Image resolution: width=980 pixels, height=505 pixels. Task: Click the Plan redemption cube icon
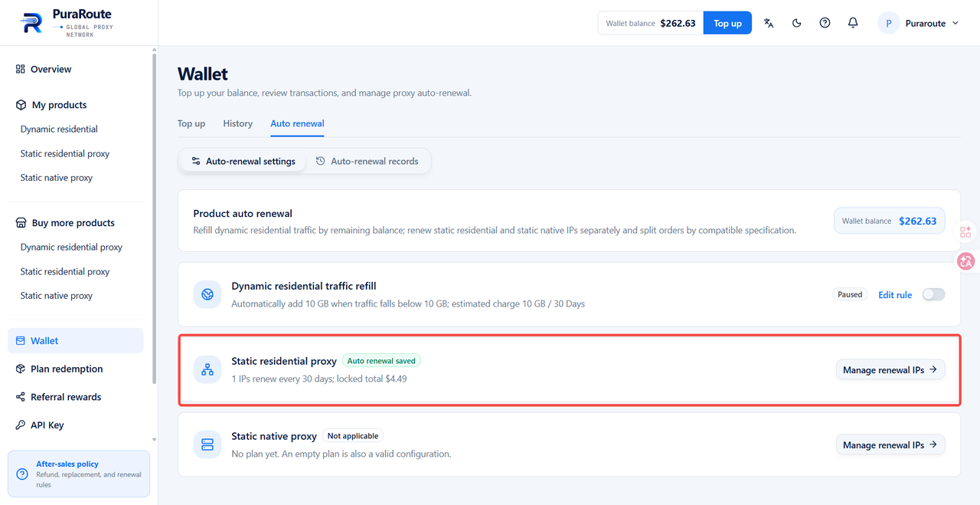point(21,369)
